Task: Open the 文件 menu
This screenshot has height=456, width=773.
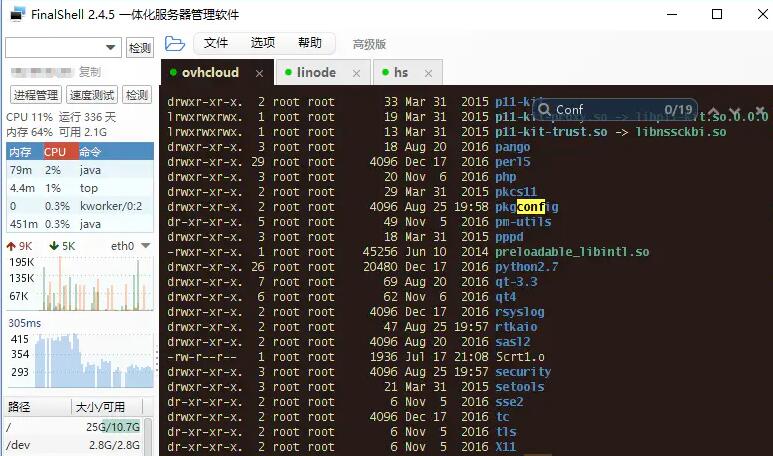Action: click(x=216, y=43)
